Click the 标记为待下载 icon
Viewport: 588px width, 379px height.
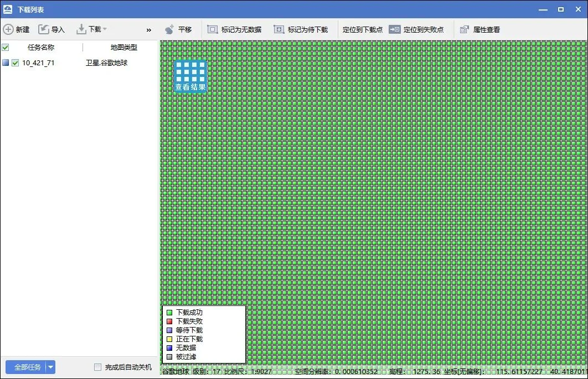pyautogui.click(x=279, y=29)
